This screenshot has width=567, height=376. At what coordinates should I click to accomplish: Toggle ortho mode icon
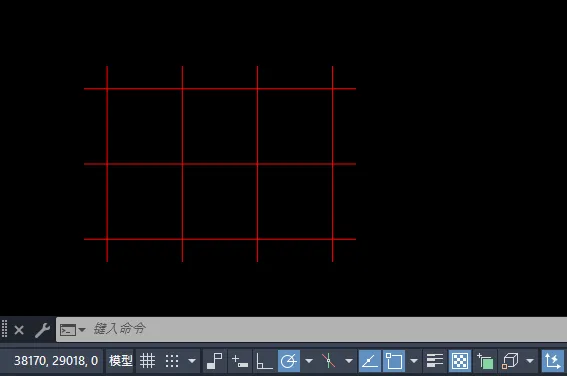coord(264,361)
